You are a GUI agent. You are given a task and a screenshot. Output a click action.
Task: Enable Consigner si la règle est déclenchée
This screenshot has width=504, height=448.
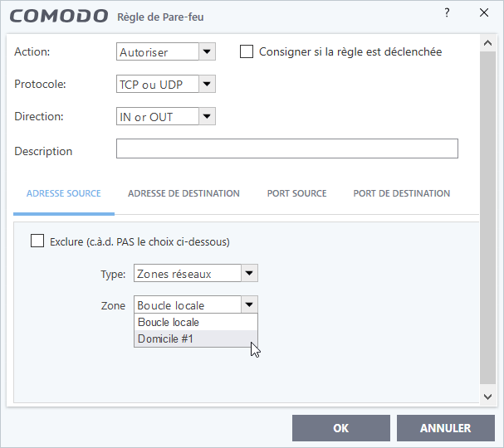247,51
